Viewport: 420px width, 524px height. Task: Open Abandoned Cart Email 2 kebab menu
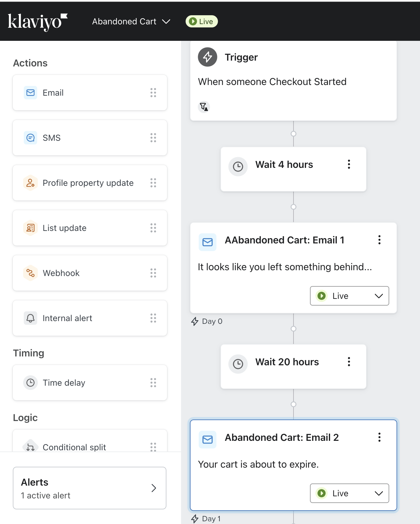379,437
